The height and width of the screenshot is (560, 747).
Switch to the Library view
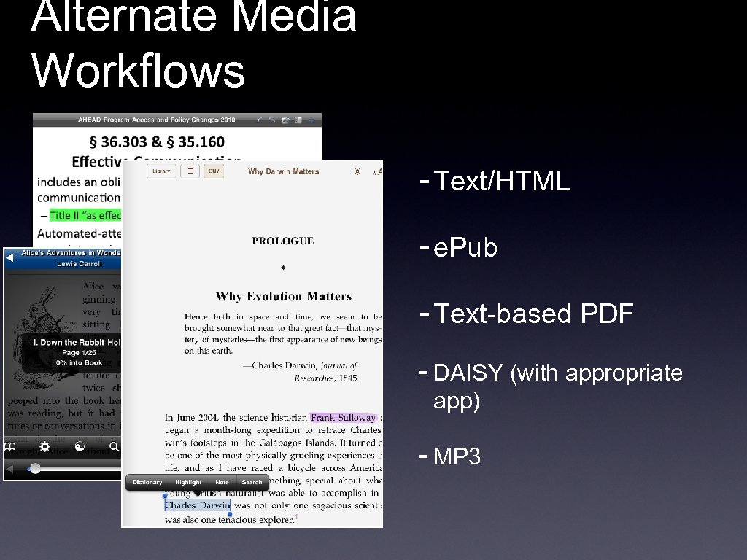160,171
